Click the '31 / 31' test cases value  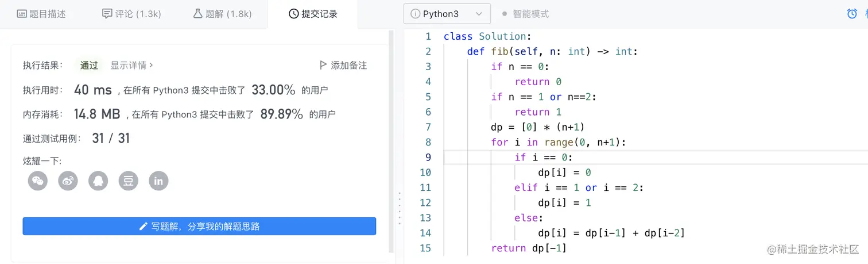tap(111, 138)
